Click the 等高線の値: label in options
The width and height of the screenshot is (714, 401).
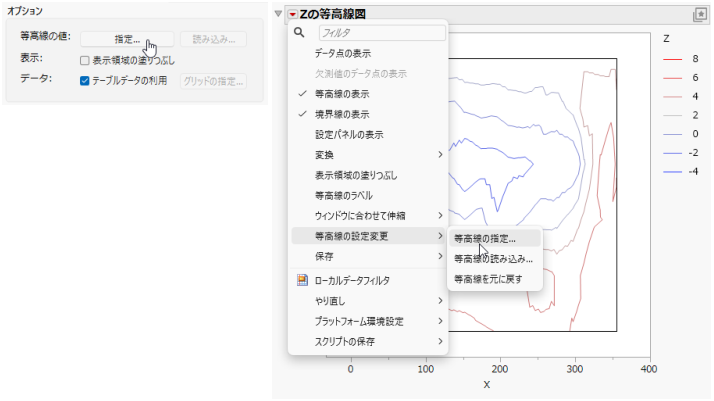coord(46,36)
